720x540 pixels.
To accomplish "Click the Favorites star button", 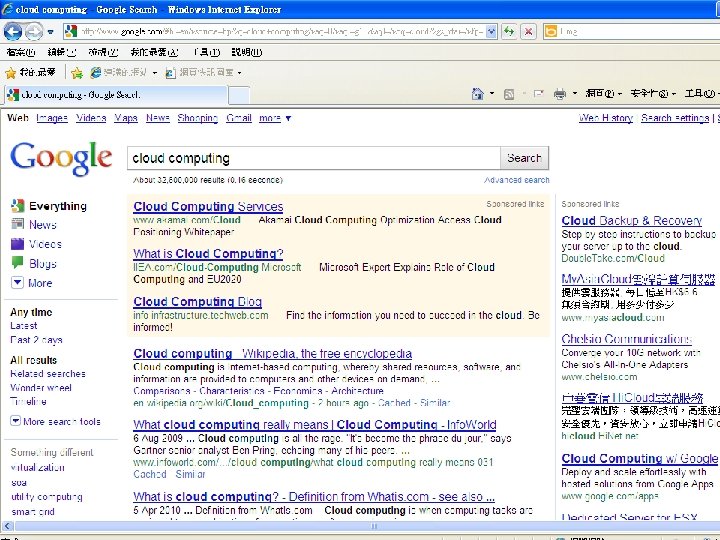I will (30, 73).
